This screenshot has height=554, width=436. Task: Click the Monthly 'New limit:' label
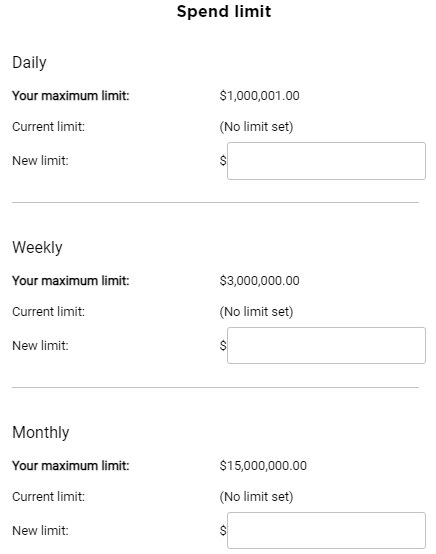click(40, 531)
